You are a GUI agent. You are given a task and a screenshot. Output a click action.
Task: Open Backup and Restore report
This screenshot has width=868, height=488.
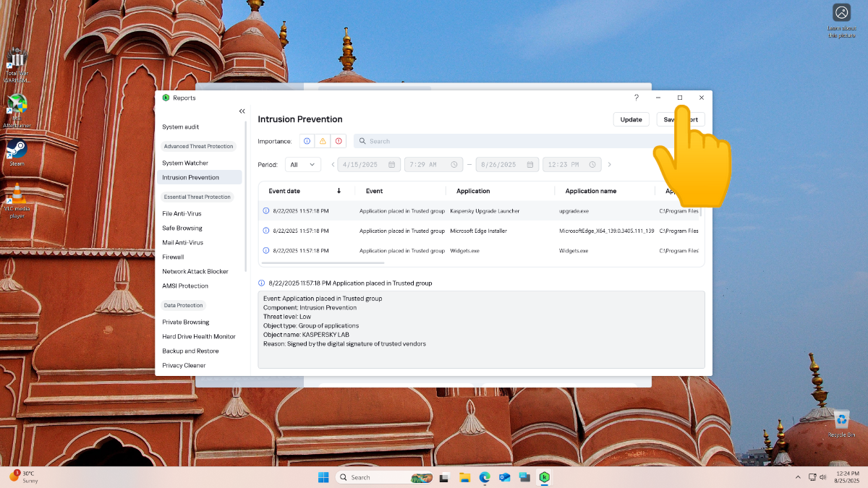190,351
